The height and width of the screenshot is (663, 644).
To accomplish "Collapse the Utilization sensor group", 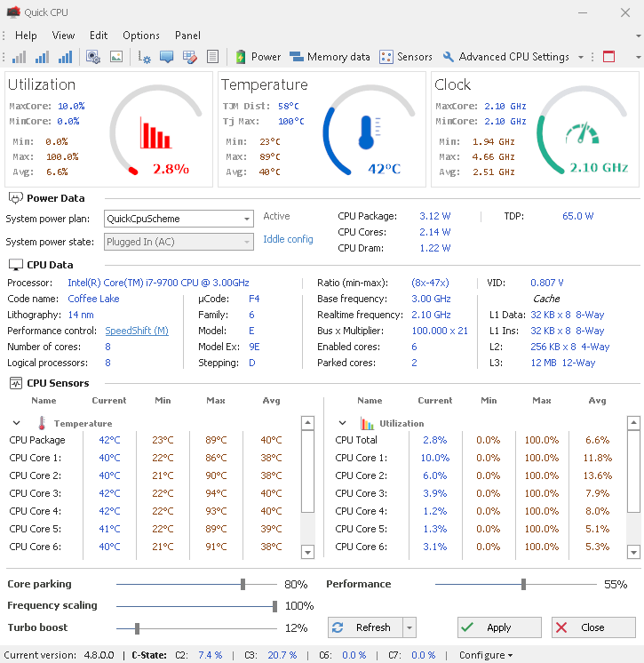I will click(343, 423).
